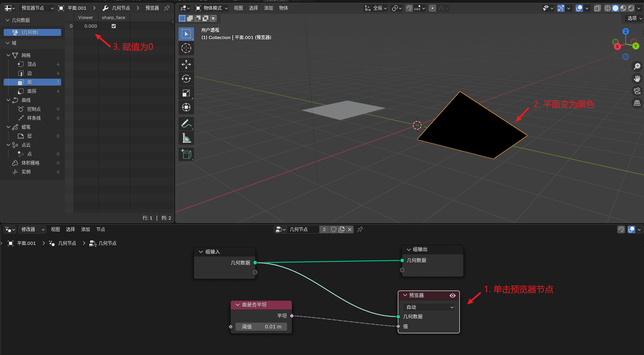The image size is (644, 355).
Task: Duplicate the node group with copy icon
Action: tap(342, 229)
